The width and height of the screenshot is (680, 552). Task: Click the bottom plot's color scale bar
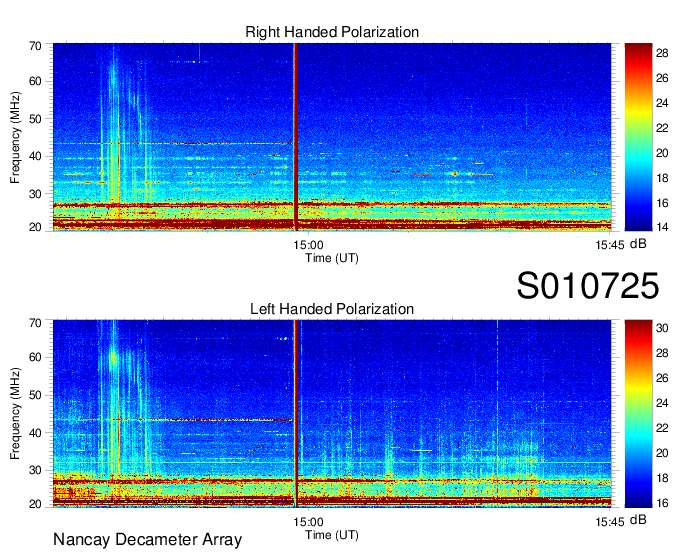coord(638,414)
